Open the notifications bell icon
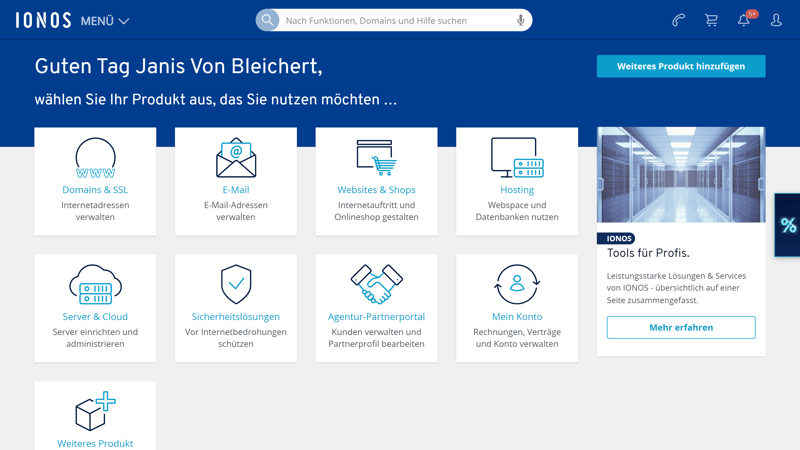 (744, 20)
